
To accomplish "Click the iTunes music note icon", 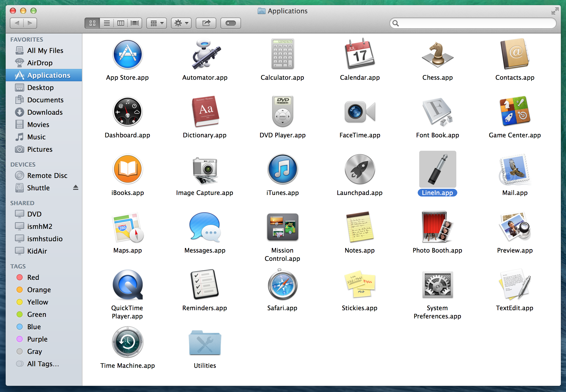I will pyautogui.click(x=282, y=169).
